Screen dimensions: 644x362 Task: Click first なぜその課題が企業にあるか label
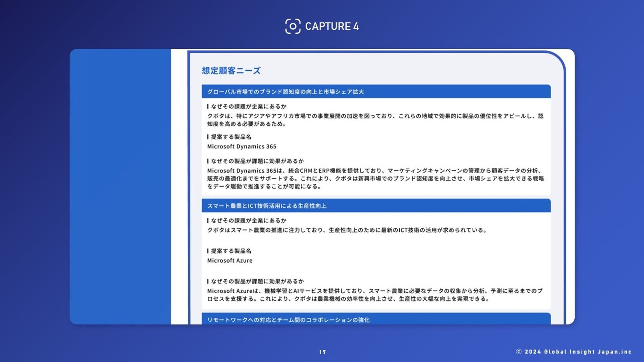248,106
